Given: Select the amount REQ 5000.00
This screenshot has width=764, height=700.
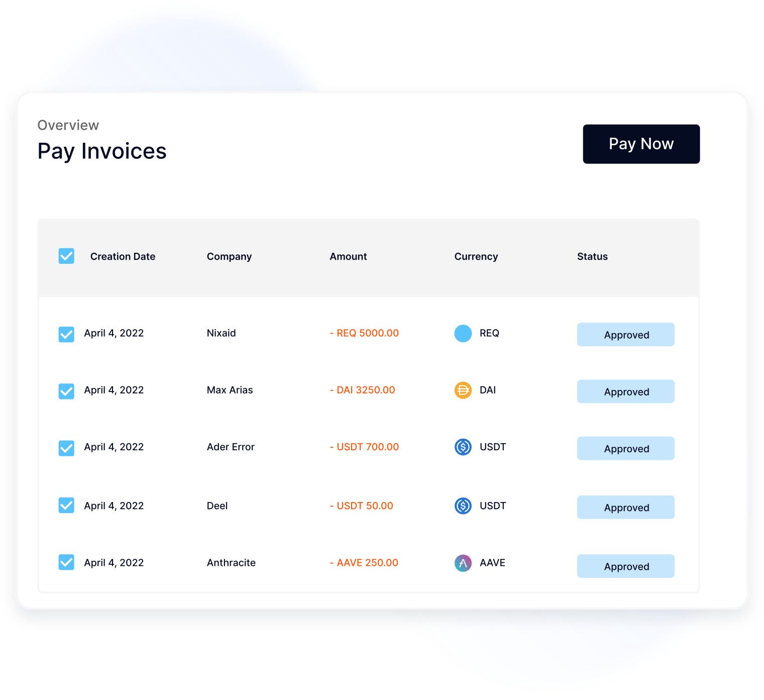Looking at the screenshot, I should pyautogui.click(x=364, y=333).
